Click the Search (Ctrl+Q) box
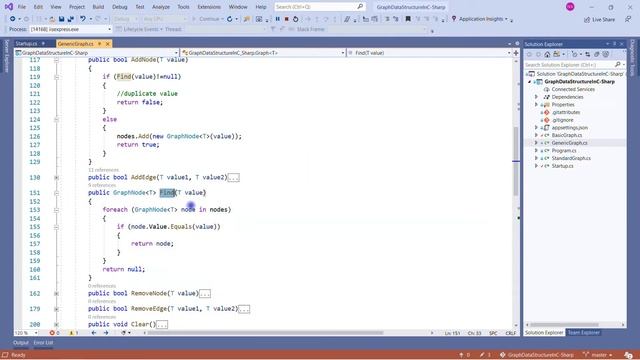This screenshot has height=360, width=640. tap(319, 7)
